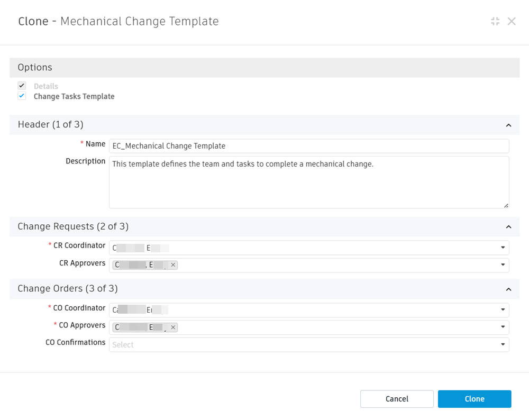Uncheck the Change Tasks Template checkbox

(22, 96)
